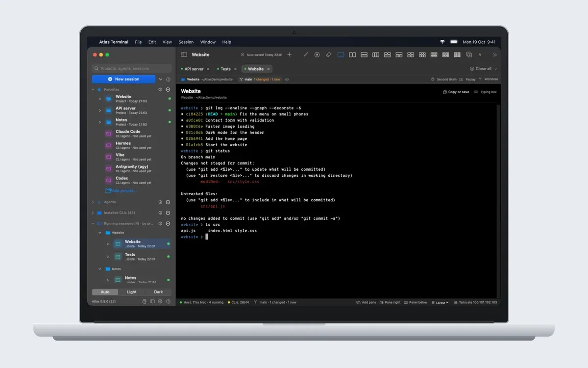588x368 pixels.
Task: Open toolbar overflow double-chevron
Action: (494, 55)
